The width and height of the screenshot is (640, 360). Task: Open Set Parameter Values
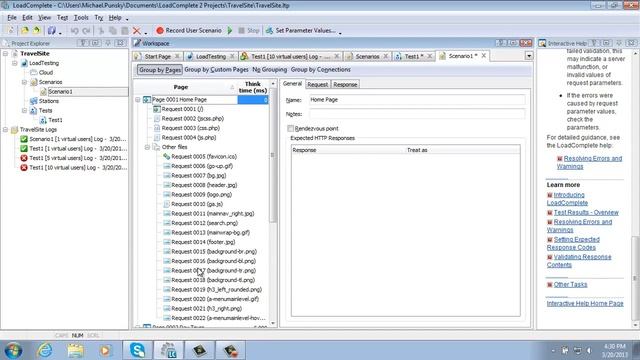(301, 31)
